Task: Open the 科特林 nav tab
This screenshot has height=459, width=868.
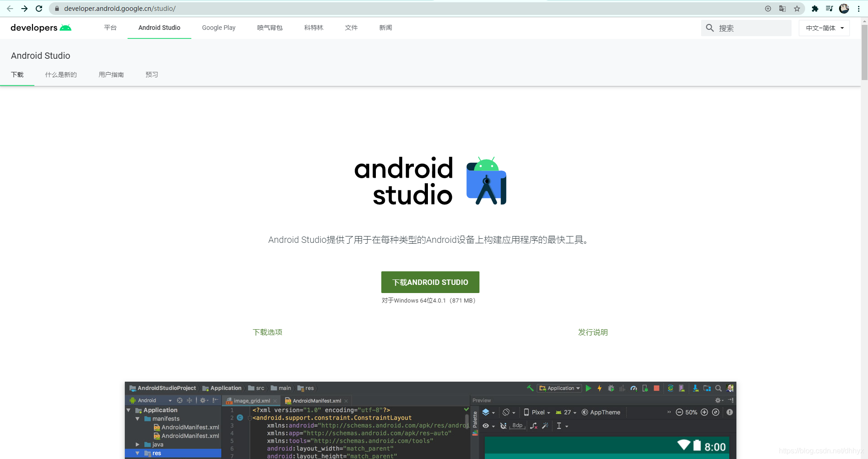Action: click(314, 28)
